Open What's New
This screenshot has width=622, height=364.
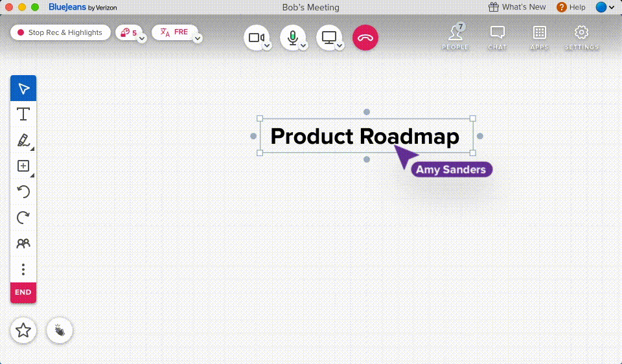click(x=517, y=7)
